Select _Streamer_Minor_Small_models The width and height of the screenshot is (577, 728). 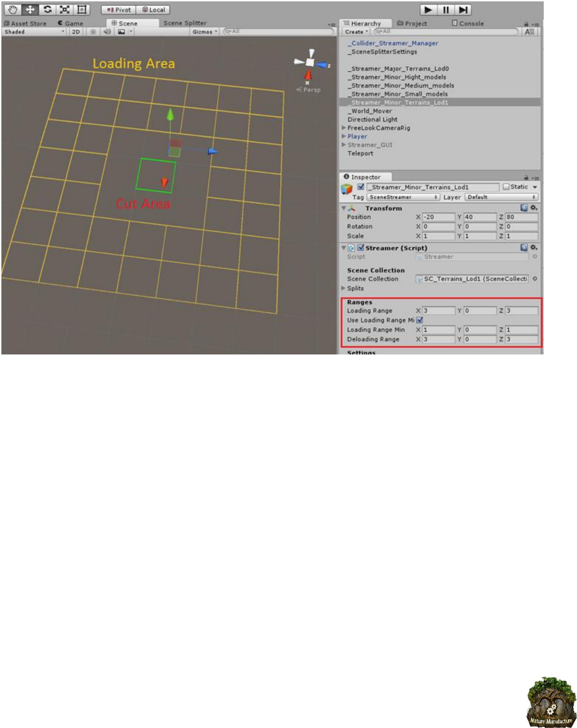click(398, 94)
